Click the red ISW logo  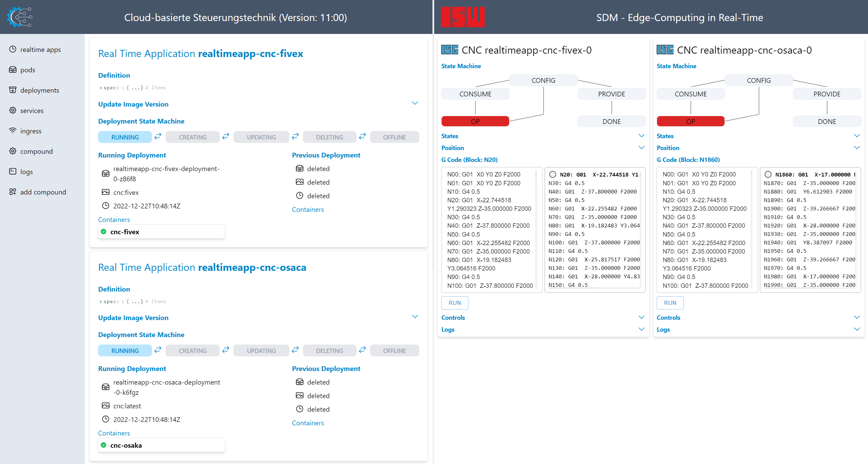[x=462, y=17]
